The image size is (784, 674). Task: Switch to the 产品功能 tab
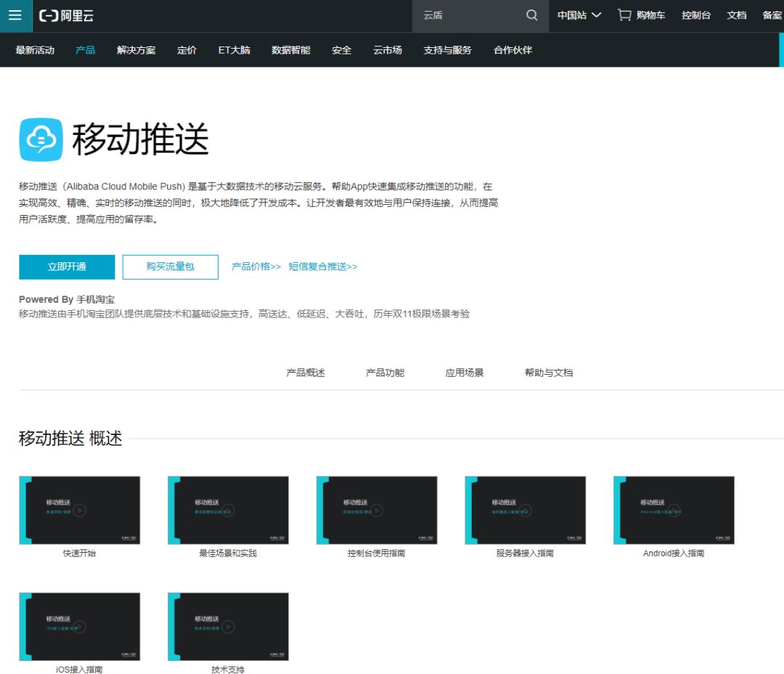tap(385, 372)
